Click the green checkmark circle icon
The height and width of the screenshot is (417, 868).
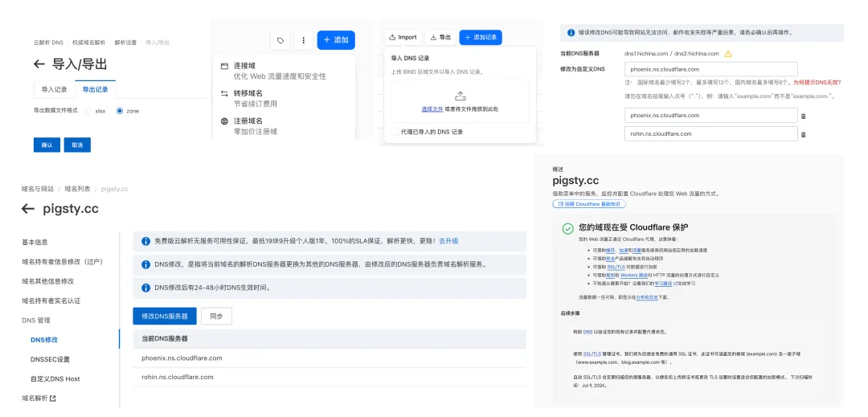[568, 228]
